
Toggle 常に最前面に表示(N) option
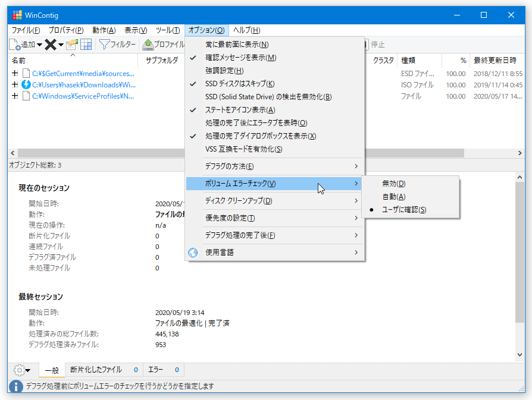[275, 45]
